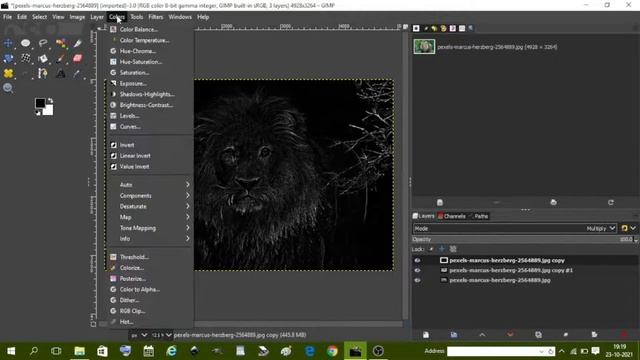
Task: Select the pink Eraser tool
Action: point(78,58)
